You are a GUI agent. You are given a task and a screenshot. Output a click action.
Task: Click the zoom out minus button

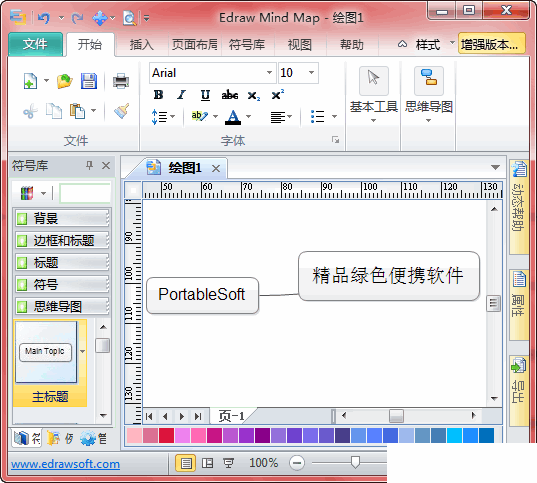[x=297, y=463]
